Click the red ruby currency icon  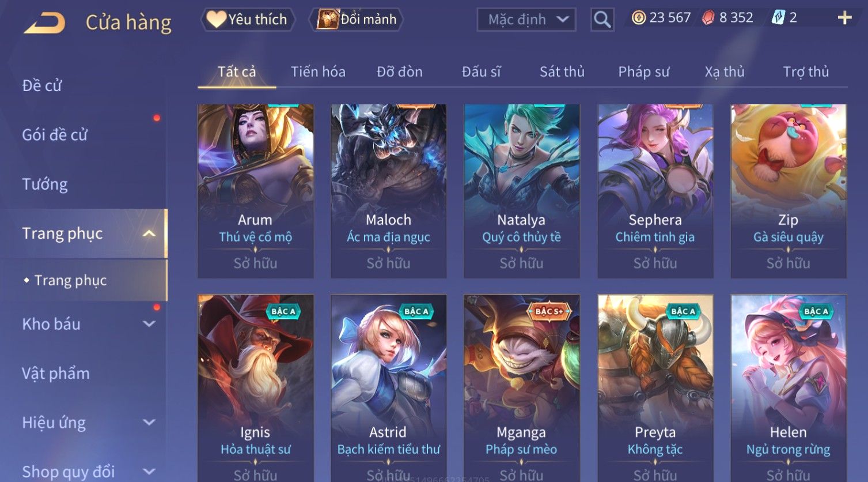[708, 18]
